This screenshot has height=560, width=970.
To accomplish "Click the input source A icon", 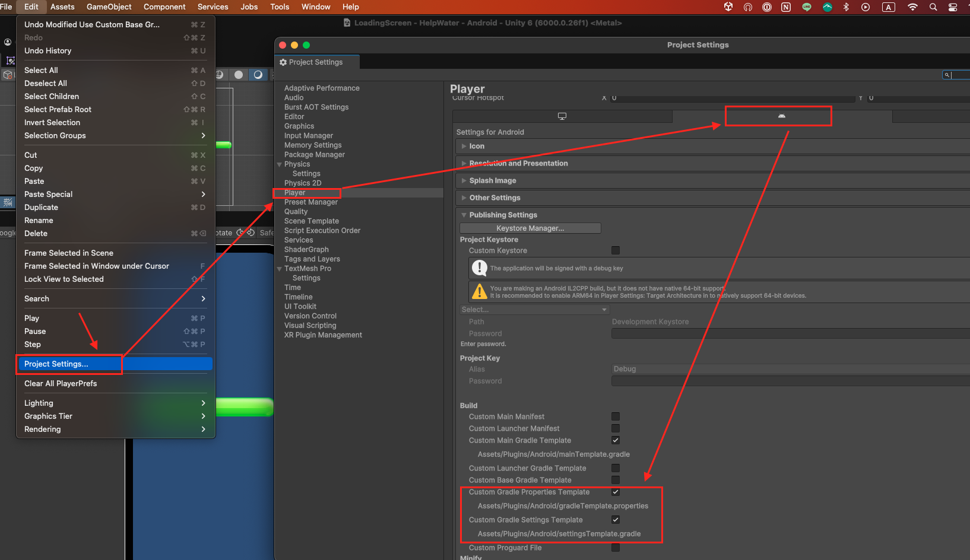I will click(x=889, y=7).
